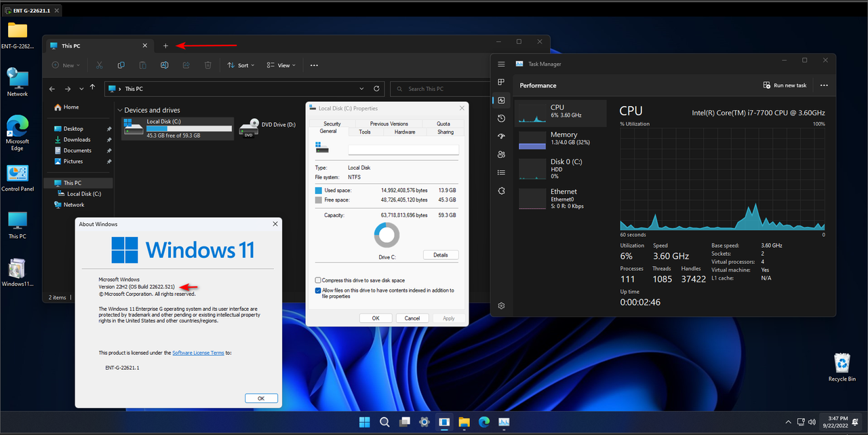Refresh the This PC address bar
Image resolution: width=868 pixels, height=435 pixels.
tap(378, 88)
